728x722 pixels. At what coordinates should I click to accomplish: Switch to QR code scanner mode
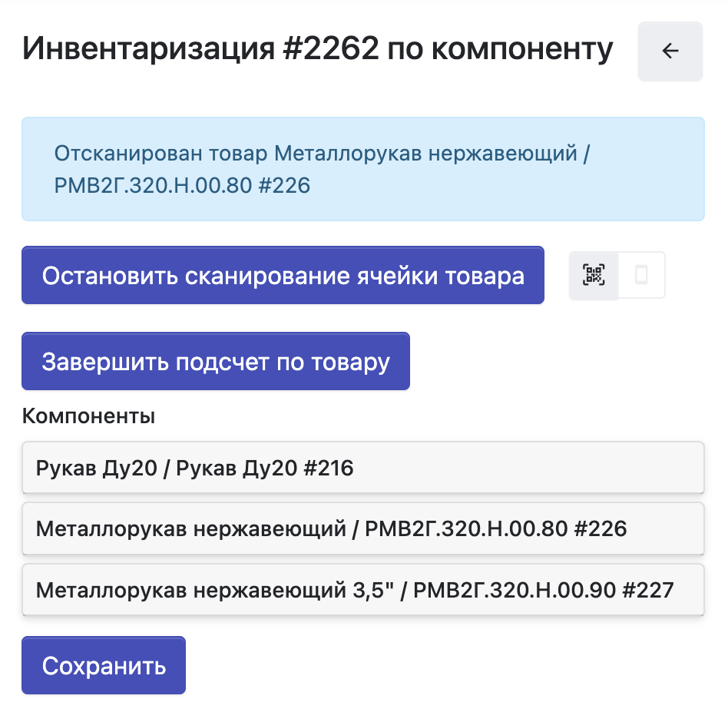tap(594, 275)
